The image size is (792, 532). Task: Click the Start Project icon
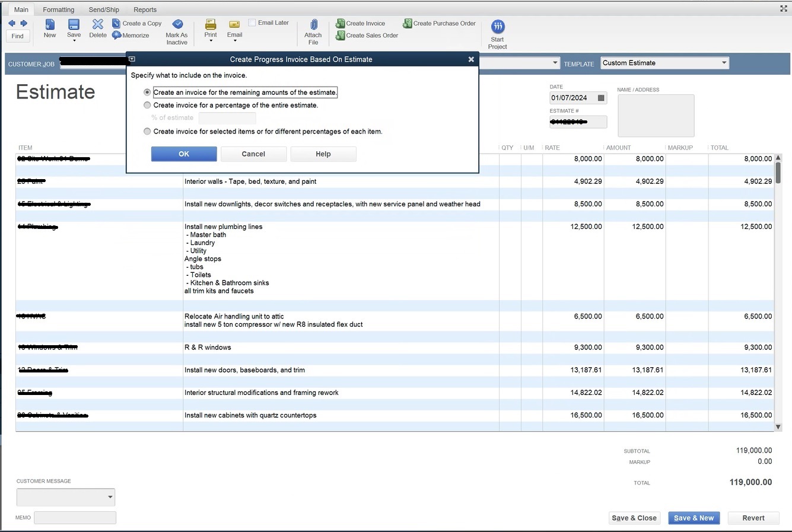click(x=498, y=27)
